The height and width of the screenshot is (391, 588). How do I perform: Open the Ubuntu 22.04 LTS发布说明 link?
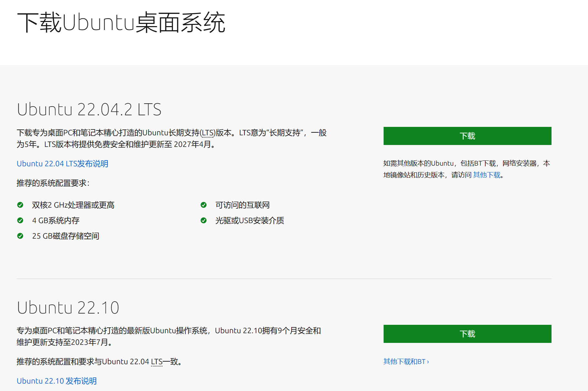click(x=62, y=164)
